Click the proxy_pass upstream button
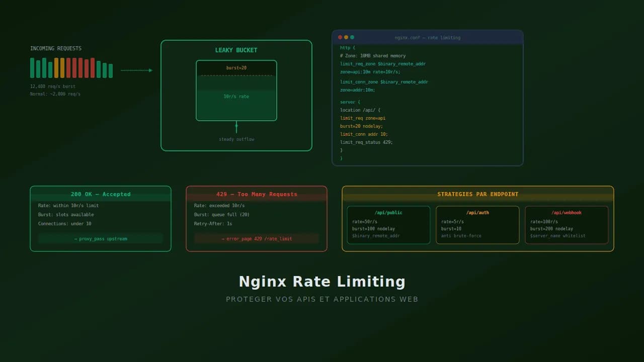 tap(100, 238)
